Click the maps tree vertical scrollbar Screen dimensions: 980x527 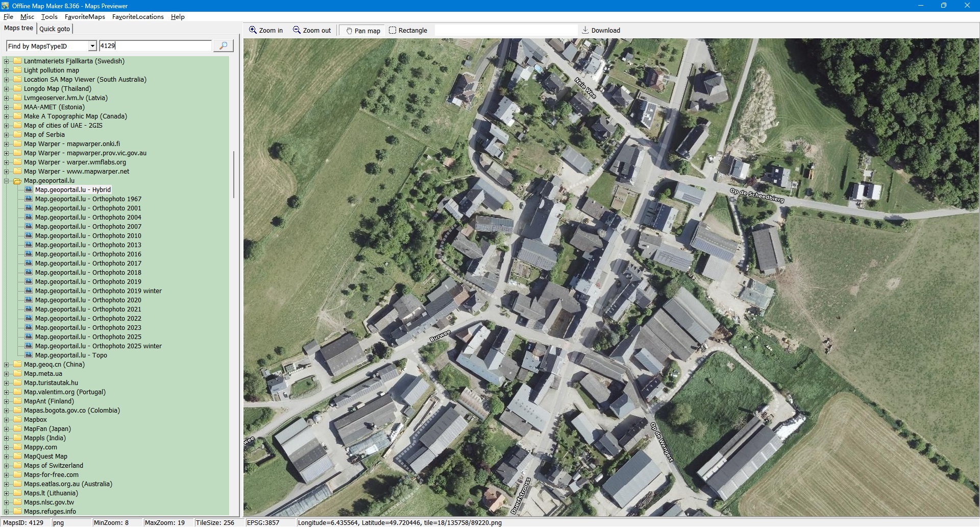click(234, 174)
